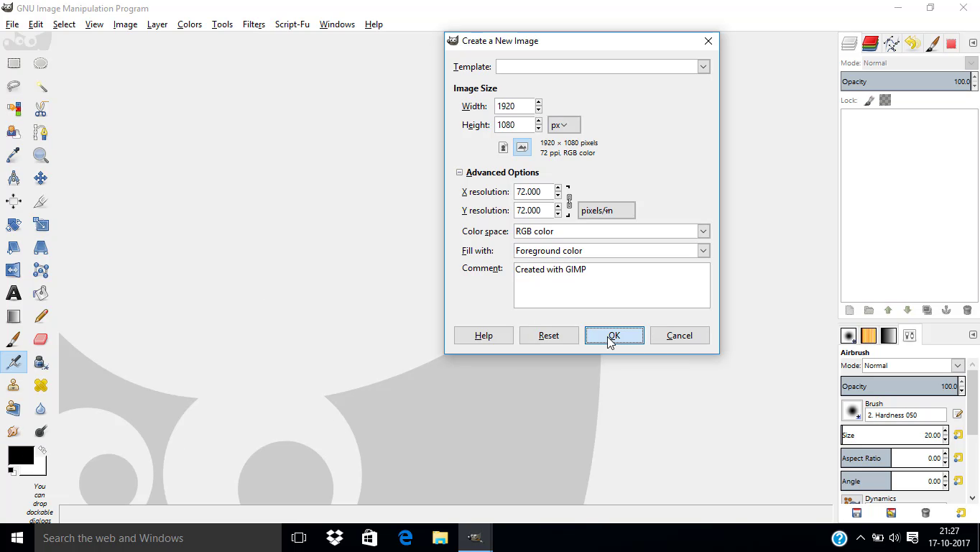Pick the Text tool
Image resolution: width=980 pixels, height=552 pixels.
point(14,293)
